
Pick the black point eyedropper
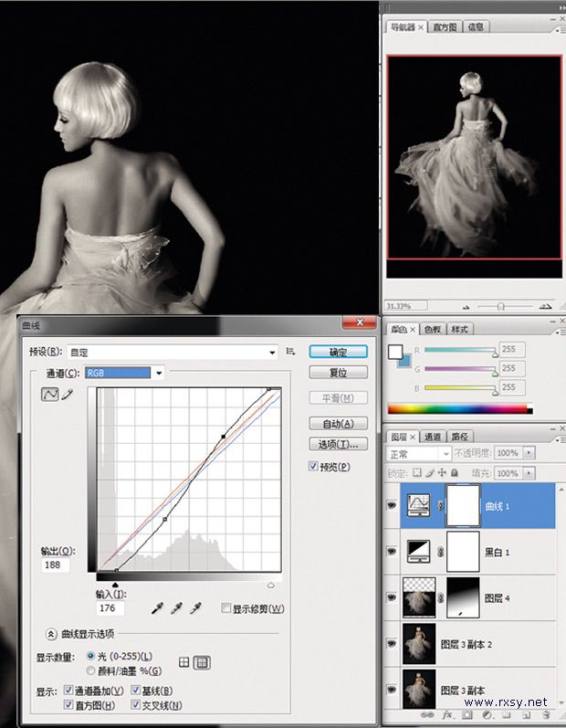pos(157,607)
